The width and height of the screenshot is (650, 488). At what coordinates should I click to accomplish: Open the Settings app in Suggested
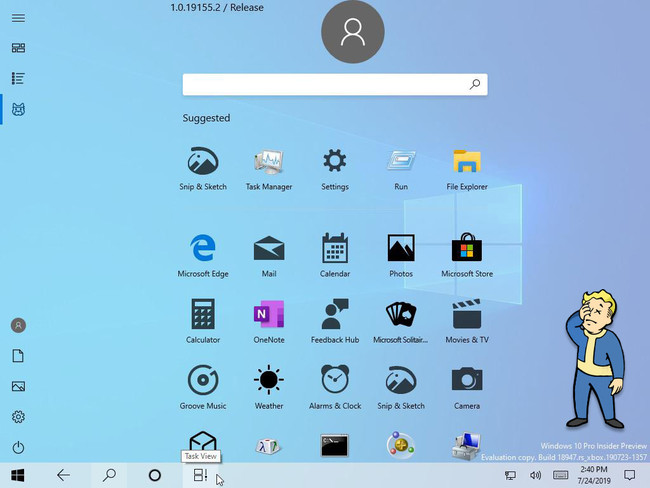(335, 169)
